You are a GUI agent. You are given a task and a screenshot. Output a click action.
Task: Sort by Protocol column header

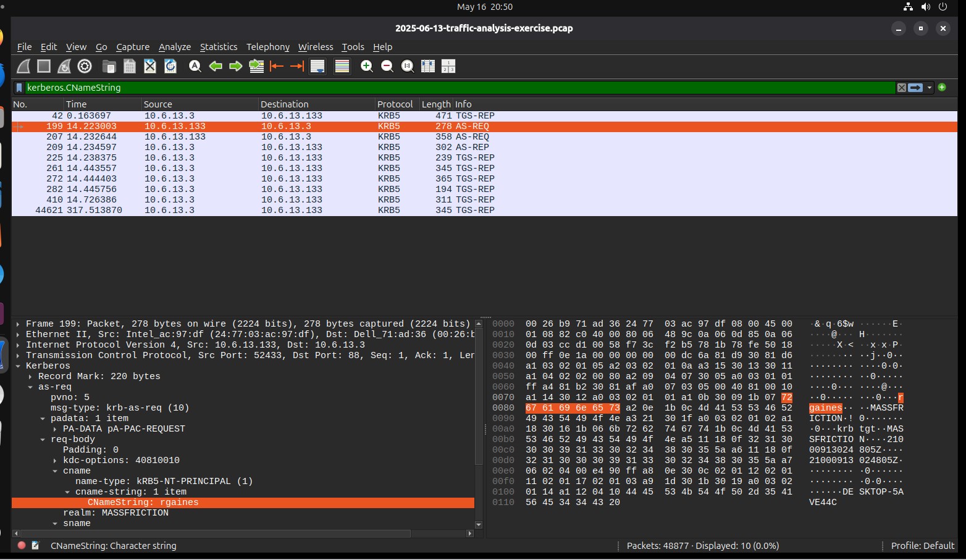397,104
